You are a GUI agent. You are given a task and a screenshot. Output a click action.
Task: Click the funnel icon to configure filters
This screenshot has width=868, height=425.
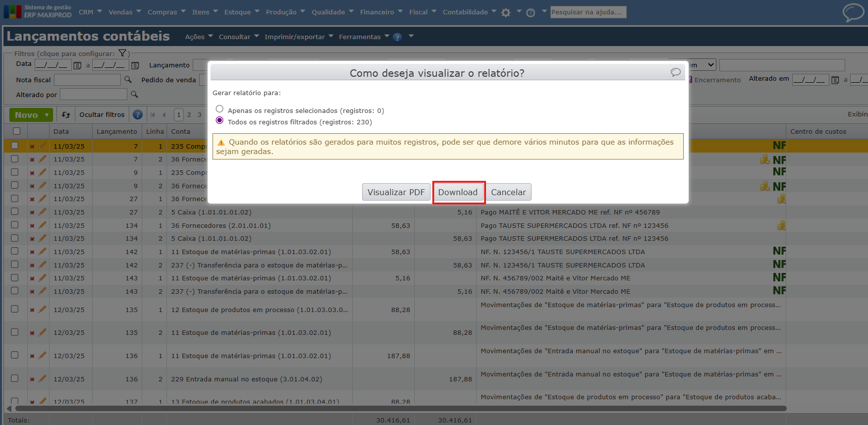[x=122, y=53]
